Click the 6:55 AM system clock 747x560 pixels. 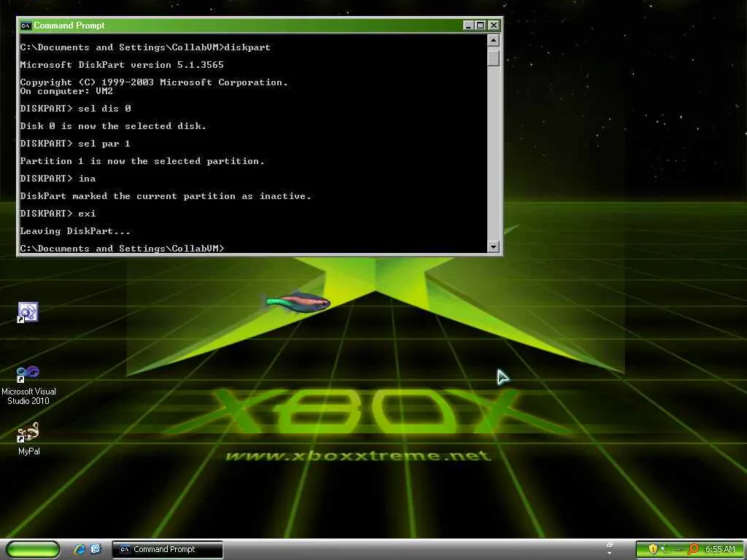coord(720,550)
